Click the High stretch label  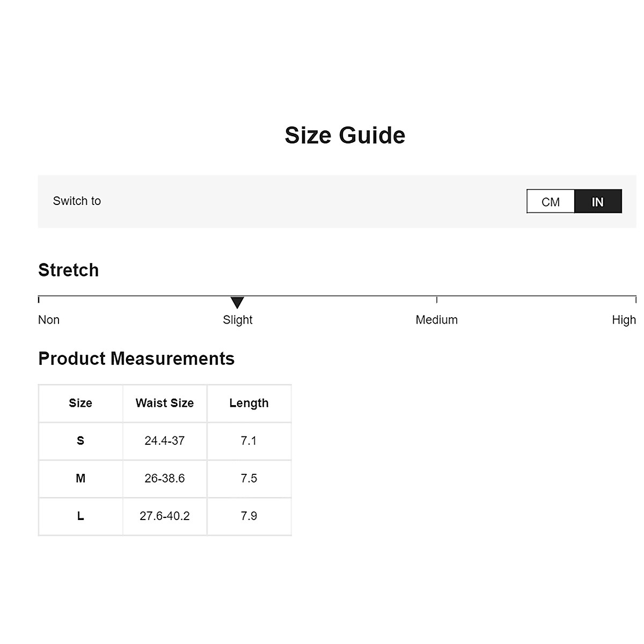point(624,320)
